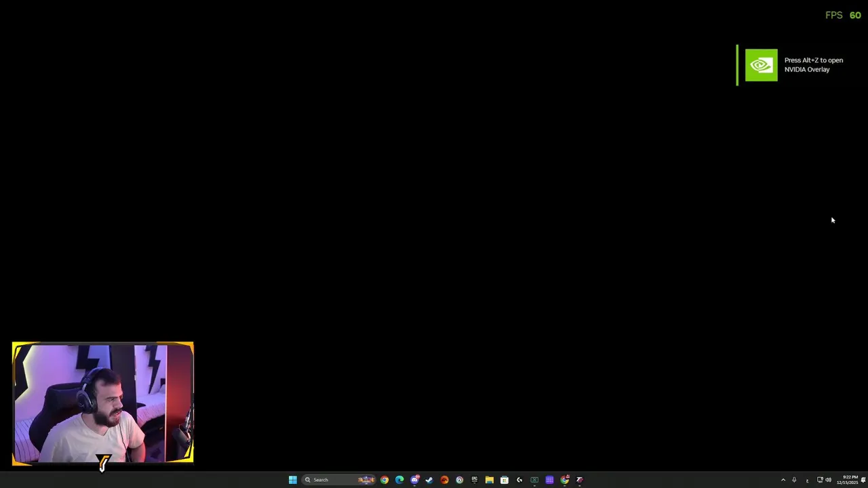
Task: Open the search highlight image in Search box
Action: pos(366,480)
